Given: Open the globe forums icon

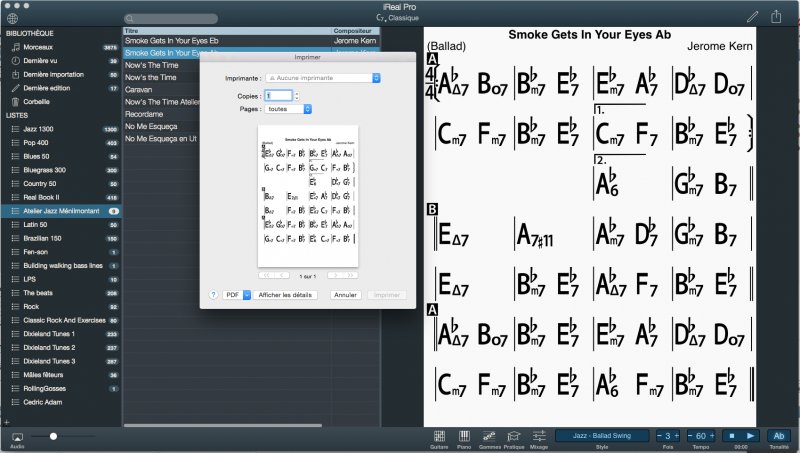Looking at the screenshot, I should tap(12, 18).
